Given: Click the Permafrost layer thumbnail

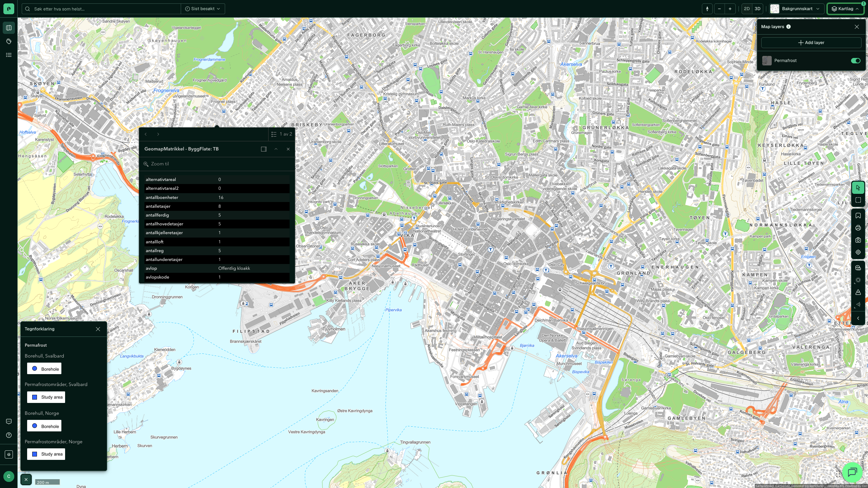Looking at the screenshot, I should click(767, 61).
